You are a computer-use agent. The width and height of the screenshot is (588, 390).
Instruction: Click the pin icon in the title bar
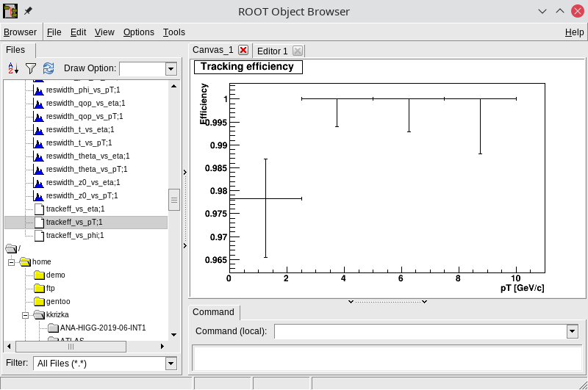29,11
